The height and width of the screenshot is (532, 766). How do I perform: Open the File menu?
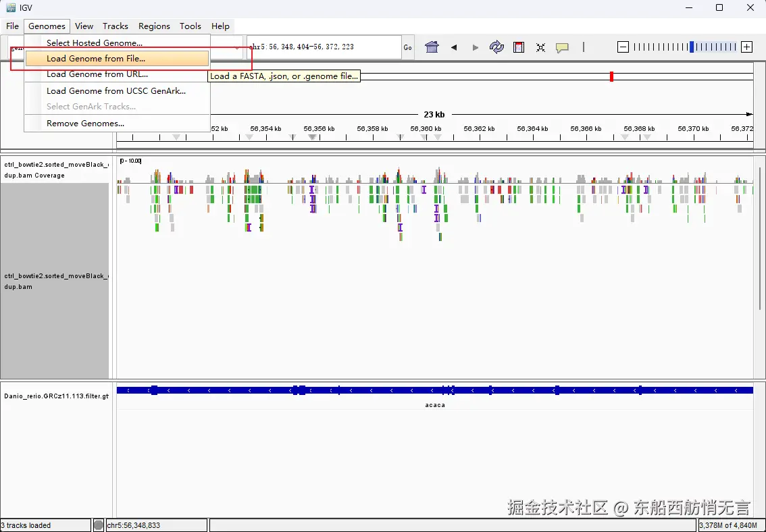[12, 26]
